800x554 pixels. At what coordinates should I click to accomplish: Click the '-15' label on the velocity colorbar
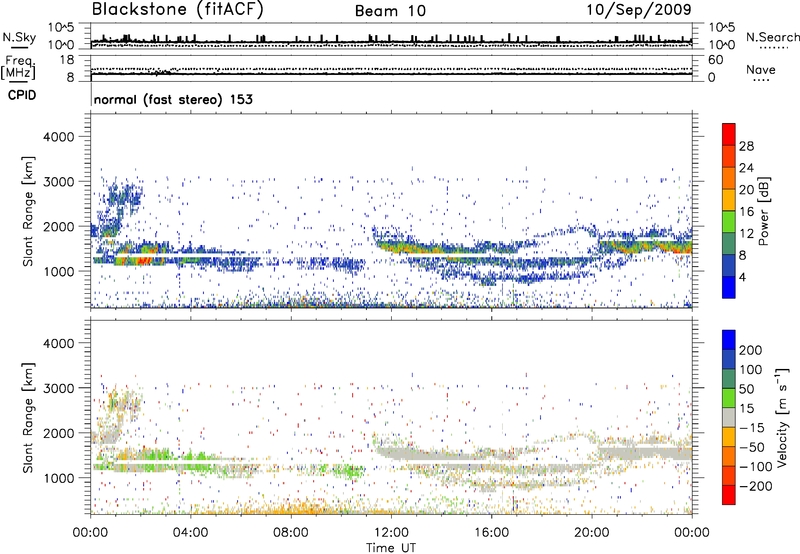pyautogui.click(x=752, y=427)
